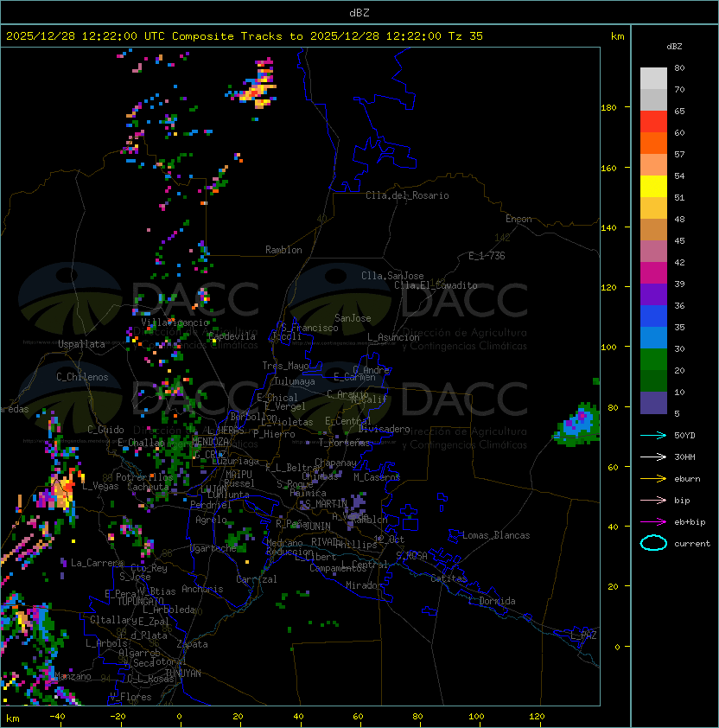719x728 pixels.
Task: Click the light blue 35 dBZ swatch
Action: 653,337
